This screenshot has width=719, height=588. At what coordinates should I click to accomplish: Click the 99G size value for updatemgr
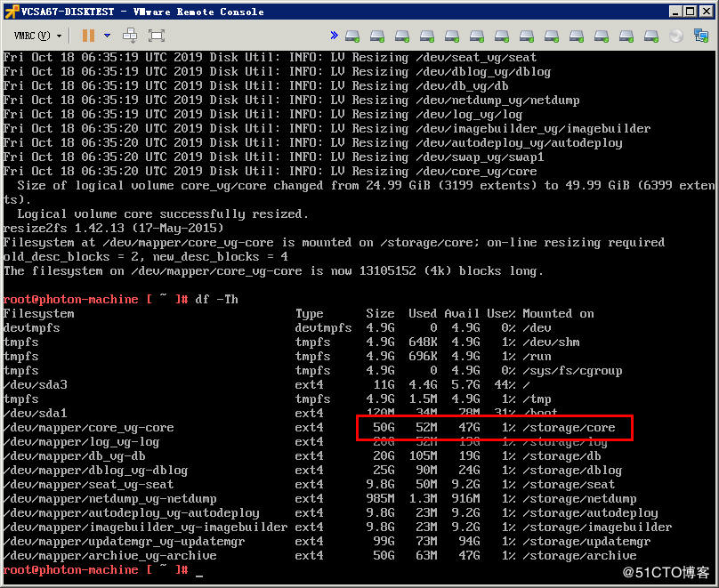(384, 541)
